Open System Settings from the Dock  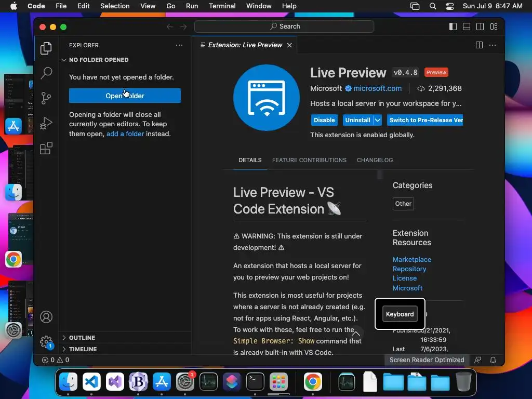(185, 382)
